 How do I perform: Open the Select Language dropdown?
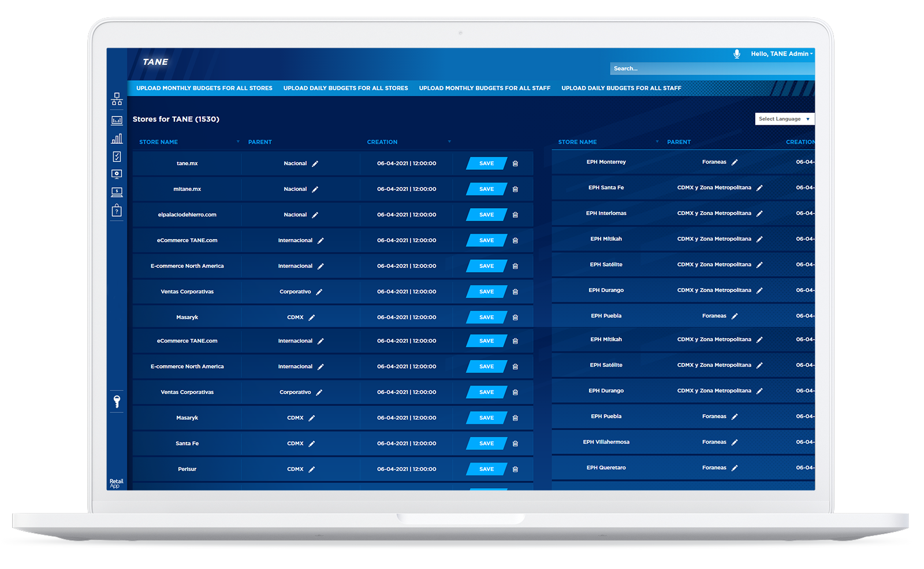[784, 119]
